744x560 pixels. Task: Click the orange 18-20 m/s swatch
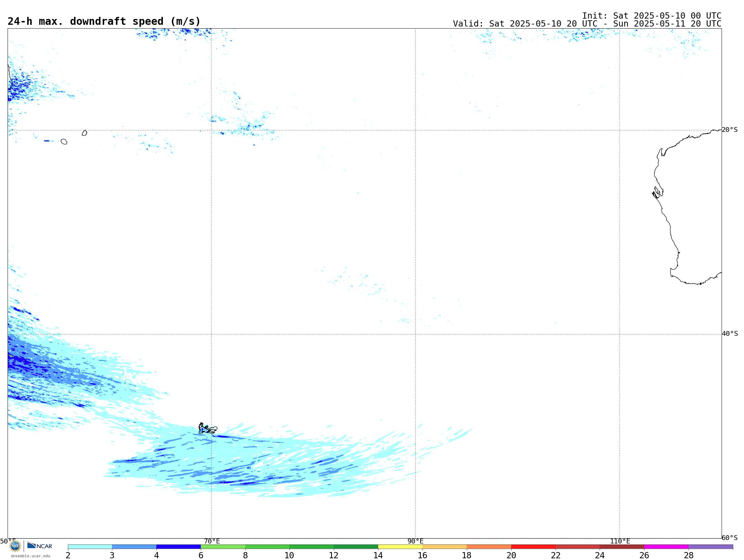tap(489, 547)
